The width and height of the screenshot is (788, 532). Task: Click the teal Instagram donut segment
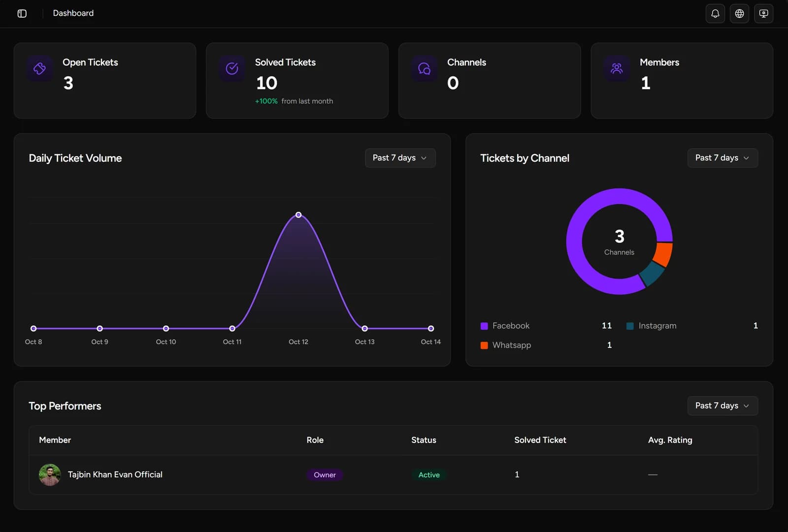point(652,274)
